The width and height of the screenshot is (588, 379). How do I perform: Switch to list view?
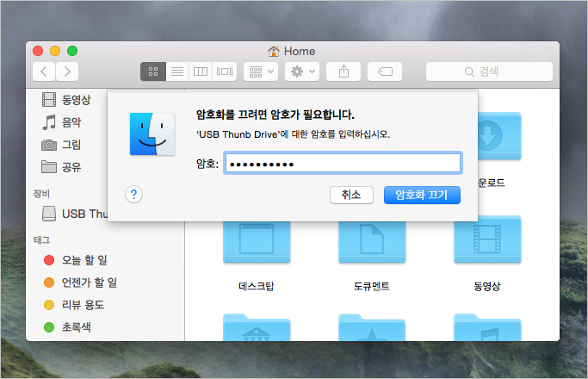(177, 71)
